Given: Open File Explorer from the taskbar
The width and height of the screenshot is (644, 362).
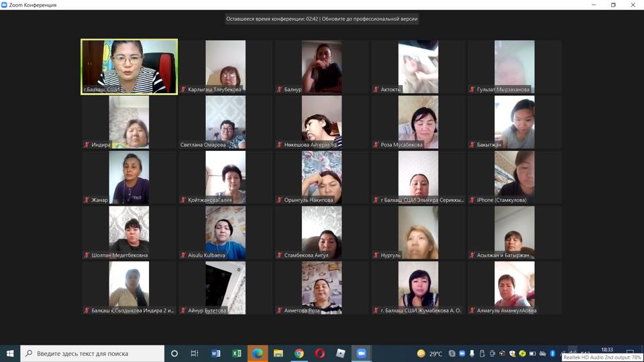Looking at the screenshot, I should [278, 353].
